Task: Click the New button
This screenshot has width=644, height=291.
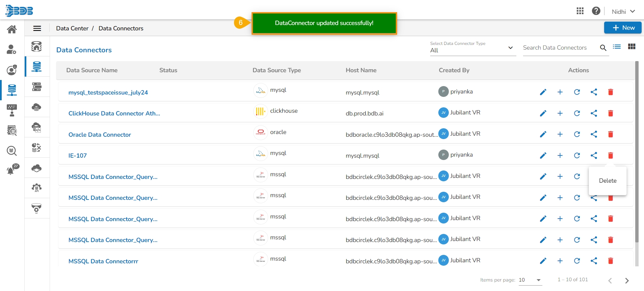Action: (x=623, y=28)
